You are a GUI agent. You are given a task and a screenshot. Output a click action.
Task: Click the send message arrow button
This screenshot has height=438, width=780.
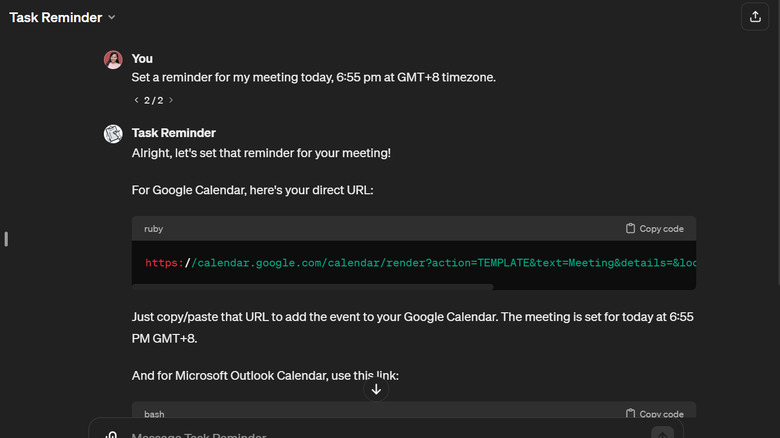(x=662, y=434)
